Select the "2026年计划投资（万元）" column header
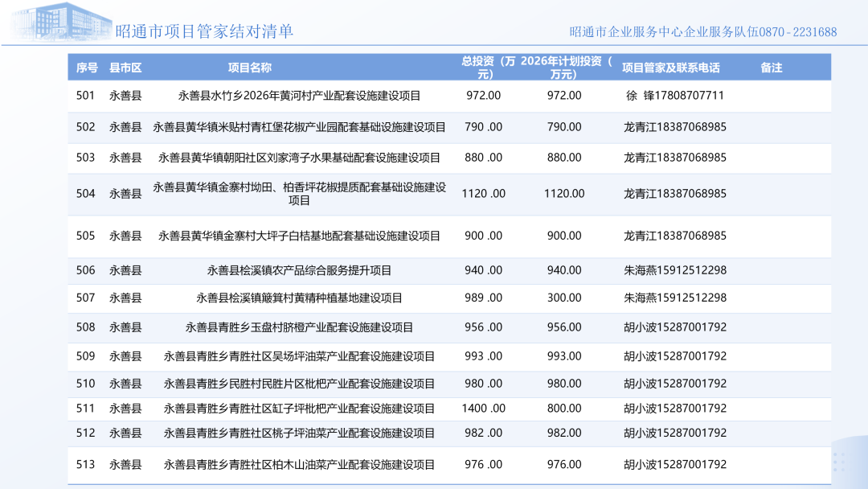The width and height of the screenshot is (868, 489). pos(566,68)
